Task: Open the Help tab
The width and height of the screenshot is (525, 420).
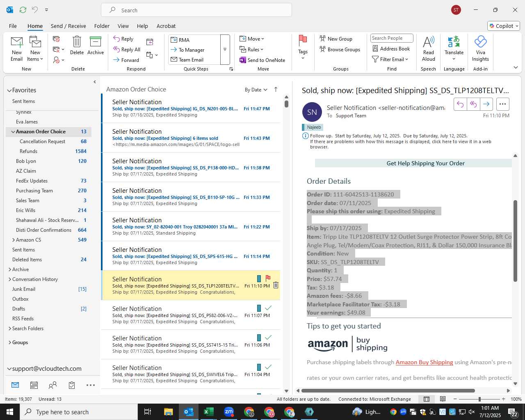Action: pyautogui.click(x=142, y=26)
